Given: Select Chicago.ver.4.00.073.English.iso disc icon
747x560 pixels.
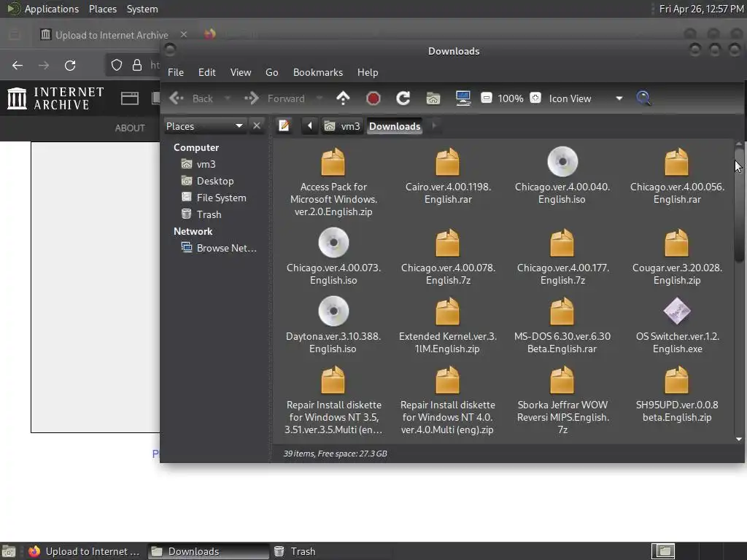Looking at the screenshot, I should pyautogui.click(x=333, y=242).
